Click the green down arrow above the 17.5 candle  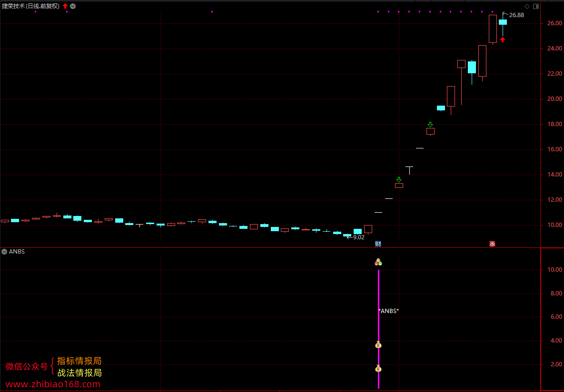point(430,125)
